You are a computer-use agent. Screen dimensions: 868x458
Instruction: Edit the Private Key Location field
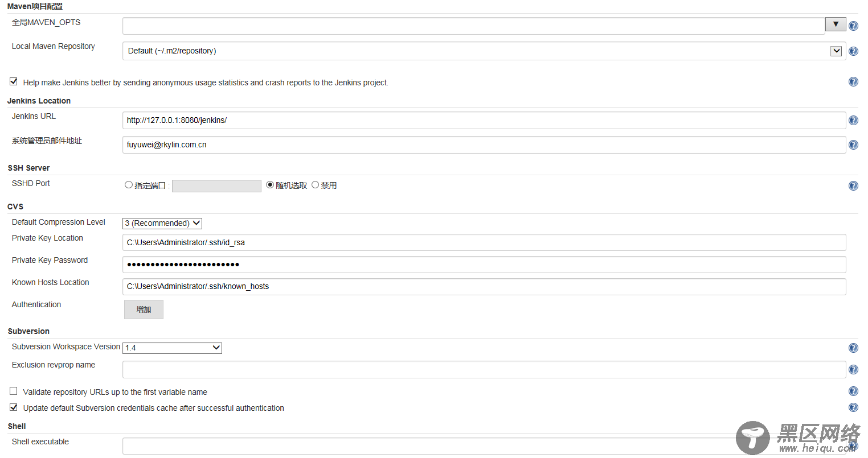[x=484, y=242]
